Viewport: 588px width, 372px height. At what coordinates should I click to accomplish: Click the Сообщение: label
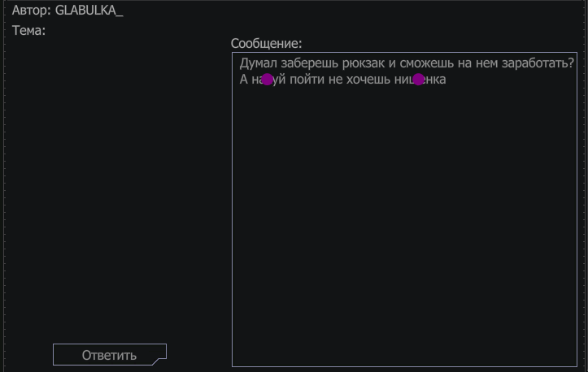pos(266,43)
